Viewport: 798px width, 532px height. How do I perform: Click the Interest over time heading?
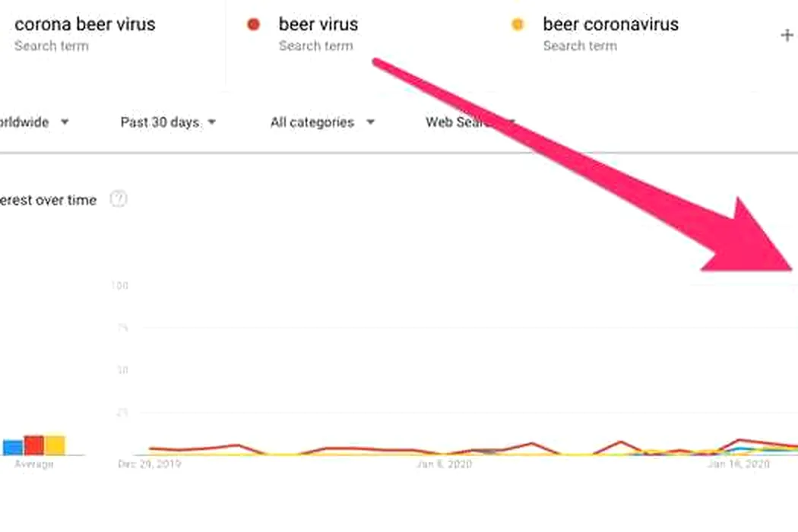49,200
